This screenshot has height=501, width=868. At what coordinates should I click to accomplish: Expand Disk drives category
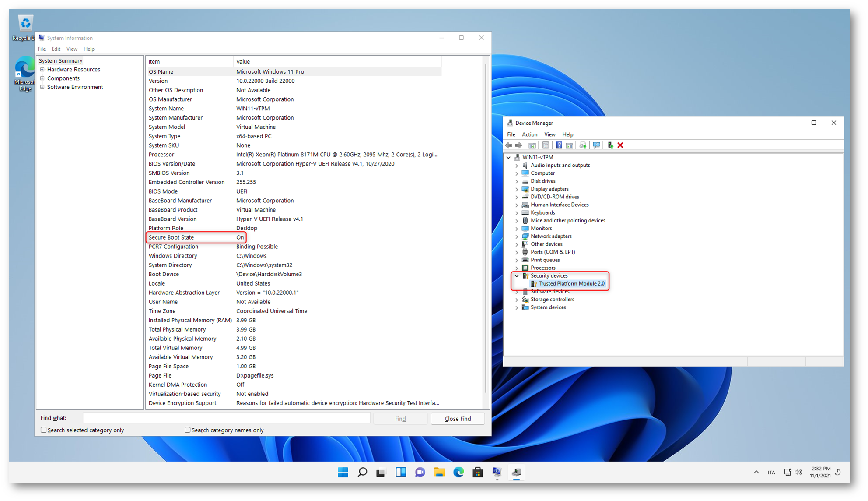click(517, 181)
